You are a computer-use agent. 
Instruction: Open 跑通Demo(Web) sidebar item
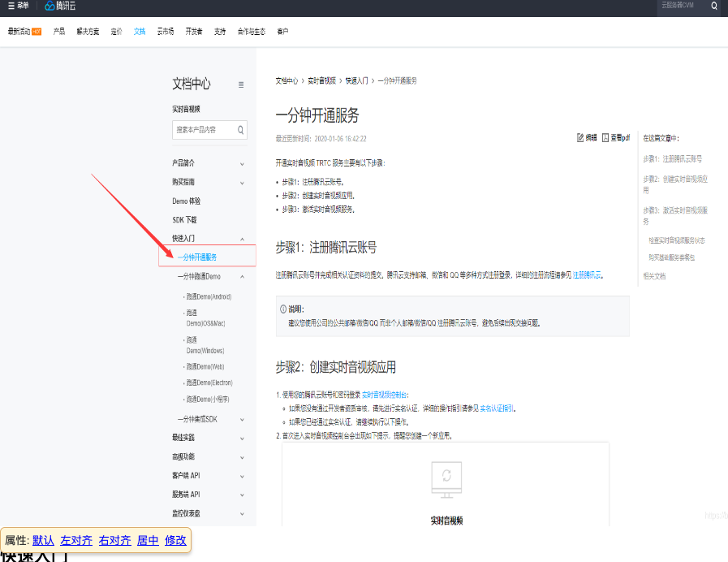pos(205,366)
